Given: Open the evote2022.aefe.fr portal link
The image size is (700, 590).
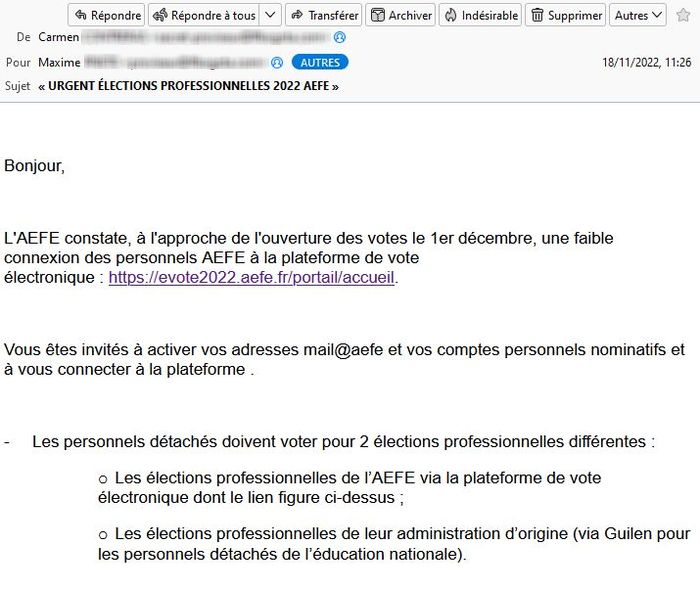Looking at the screenshot, I should click(252, 278).
